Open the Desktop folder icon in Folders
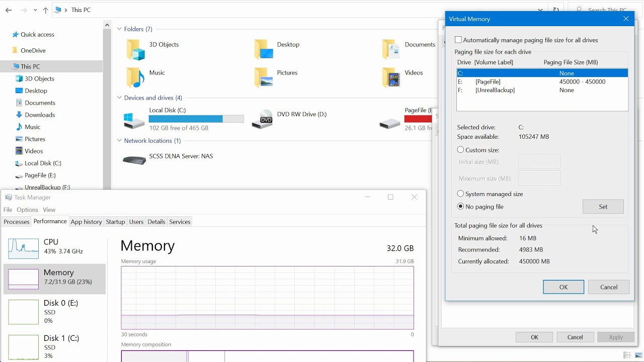The image size is (644, 362). coord(264,49)
